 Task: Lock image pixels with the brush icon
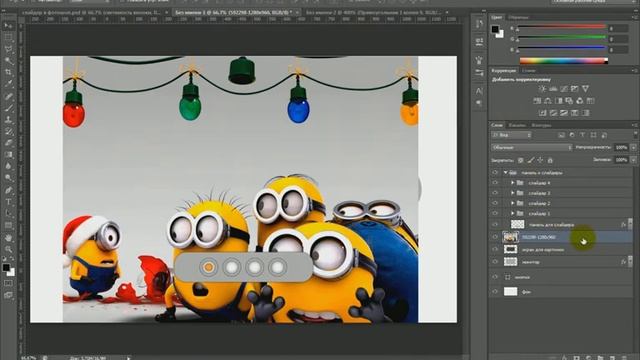tap(530, 160)
